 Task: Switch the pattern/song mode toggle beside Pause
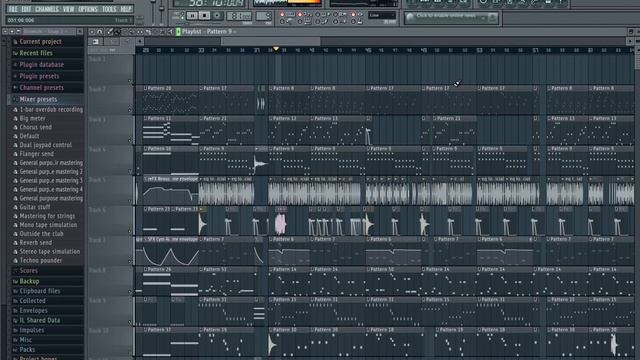(x=182, y=16)
